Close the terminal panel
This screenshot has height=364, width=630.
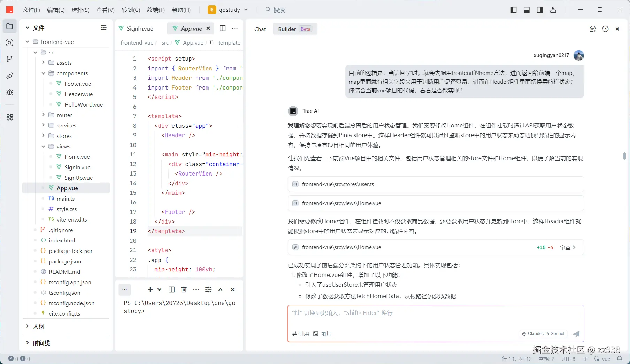tap(233, 289)
